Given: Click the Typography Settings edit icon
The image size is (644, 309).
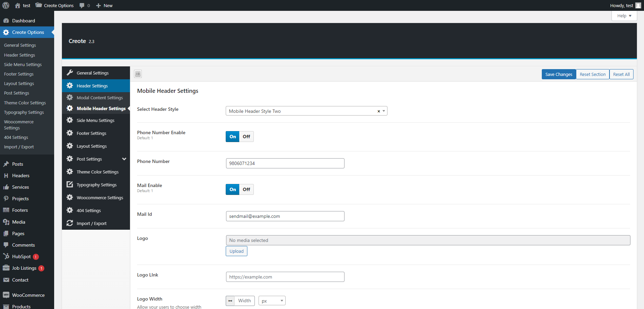Looking at the screenshot, I should [70, 184].
